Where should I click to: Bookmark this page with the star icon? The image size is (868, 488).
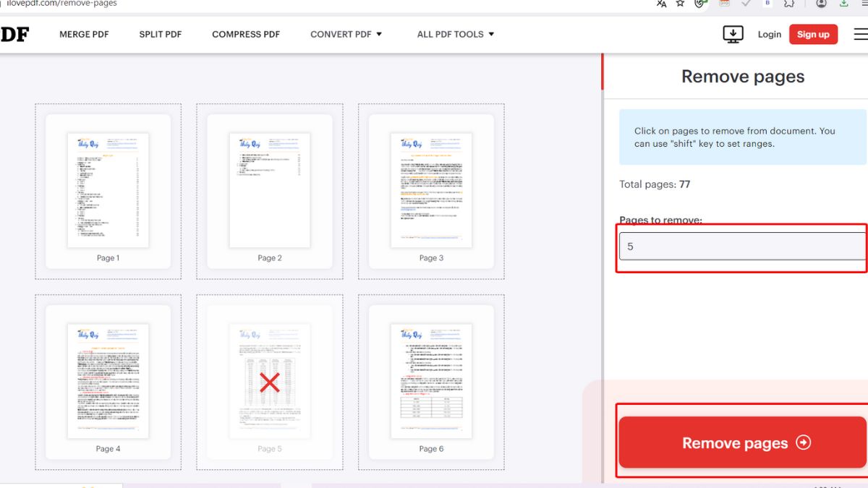coord(679,4)
